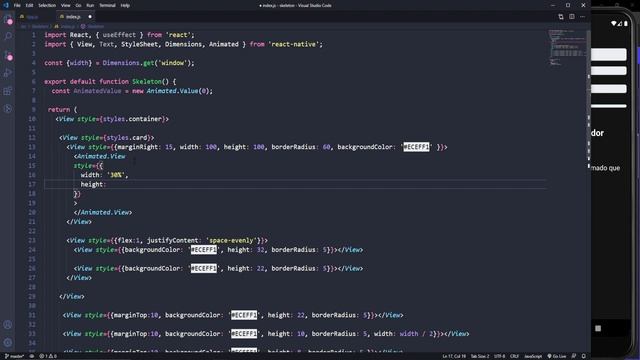Open the editor More Actions ellipsis
Image resolution: width=640 pixels, height=360 pixels.
pos(582,17)
